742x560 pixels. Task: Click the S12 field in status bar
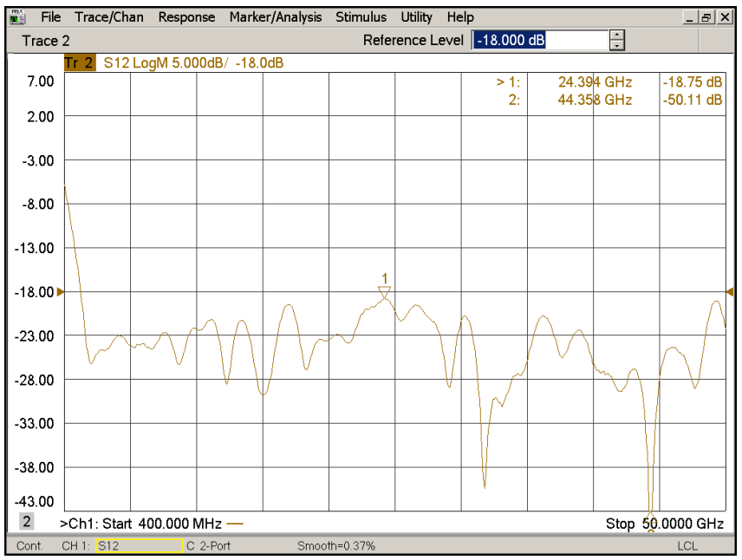pyautogui.click(x=138, y=546)
